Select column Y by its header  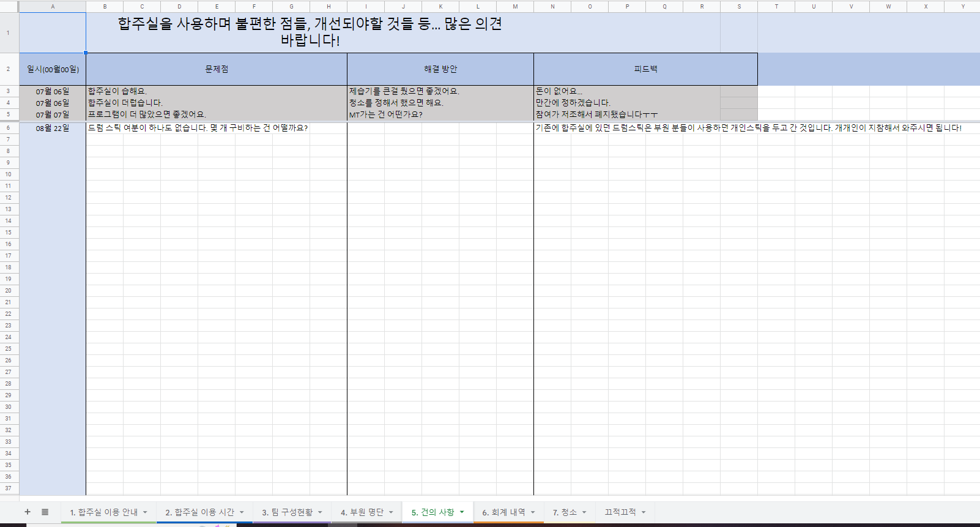pyautogui.click(x=963, y=6)
